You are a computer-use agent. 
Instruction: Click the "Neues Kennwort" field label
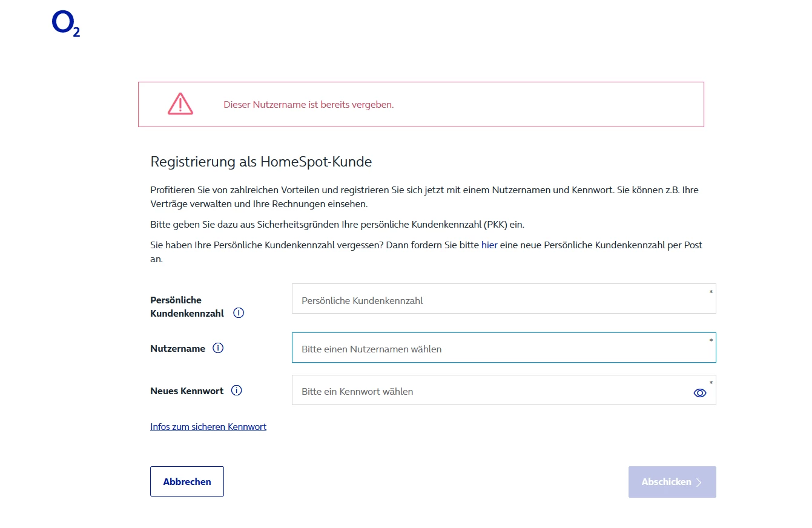coord(187,391)
